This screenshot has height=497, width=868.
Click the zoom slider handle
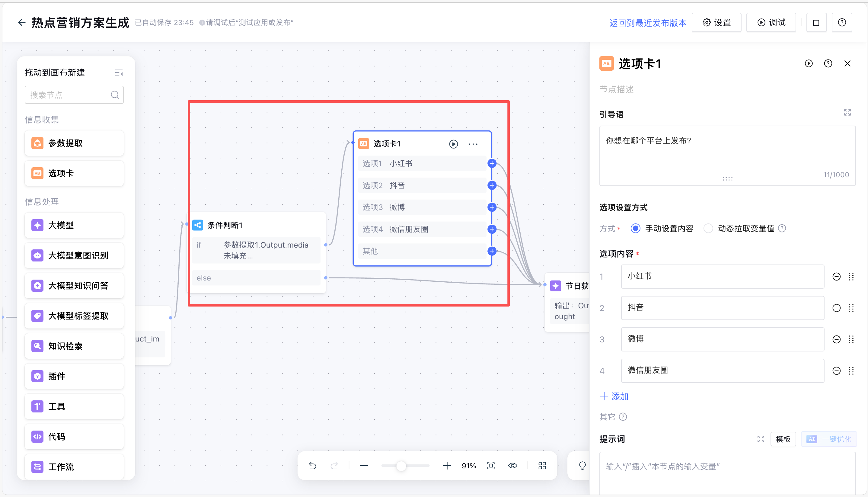401,466
